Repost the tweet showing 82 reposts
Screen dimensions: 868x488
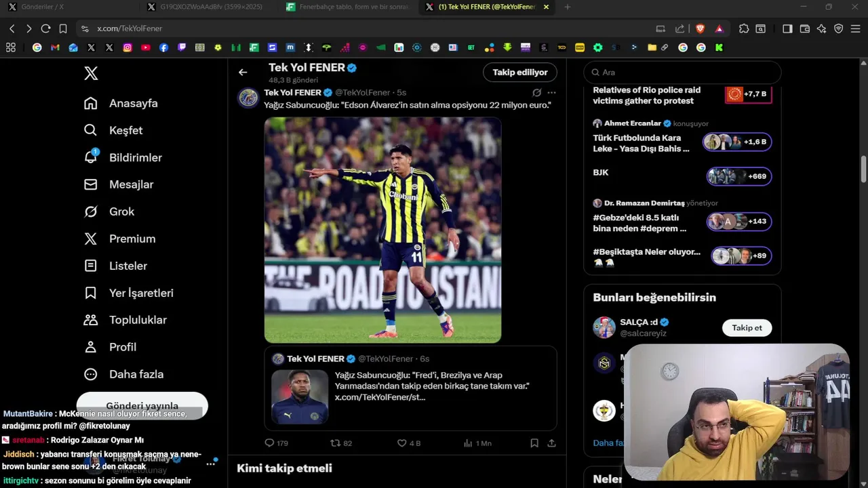point(341,443)
